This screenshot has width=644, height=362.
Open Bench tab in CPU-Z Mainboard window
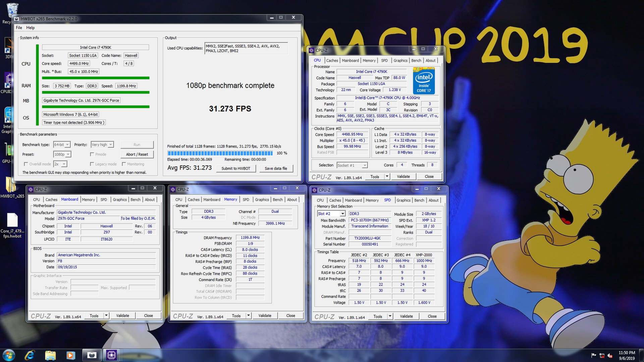point(136,199)
